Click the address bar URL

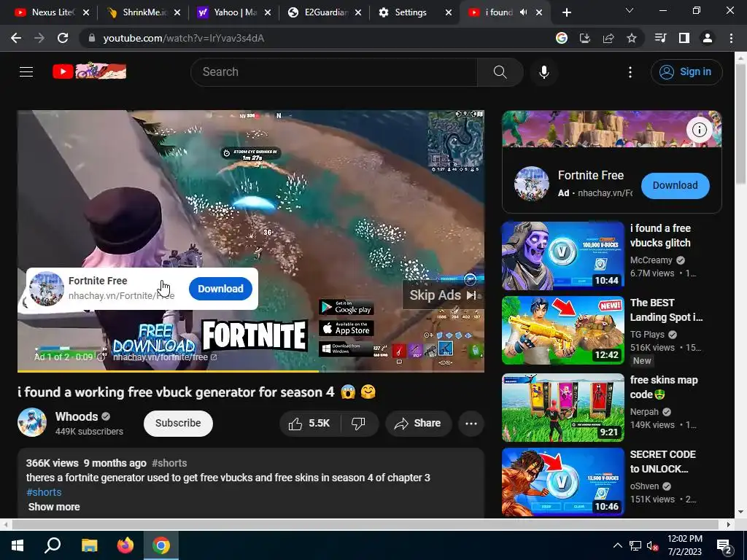(183, 38)
